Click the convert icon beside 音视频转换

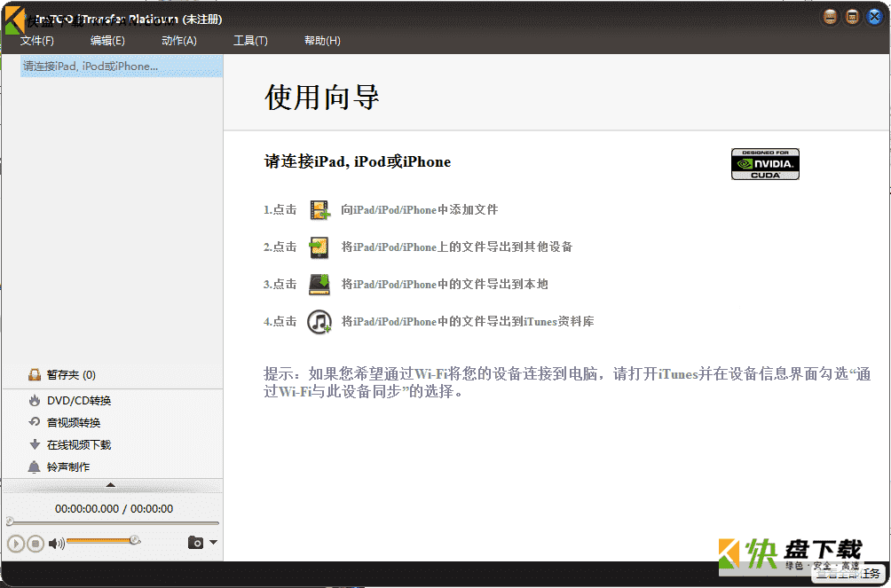click(35, 422)
